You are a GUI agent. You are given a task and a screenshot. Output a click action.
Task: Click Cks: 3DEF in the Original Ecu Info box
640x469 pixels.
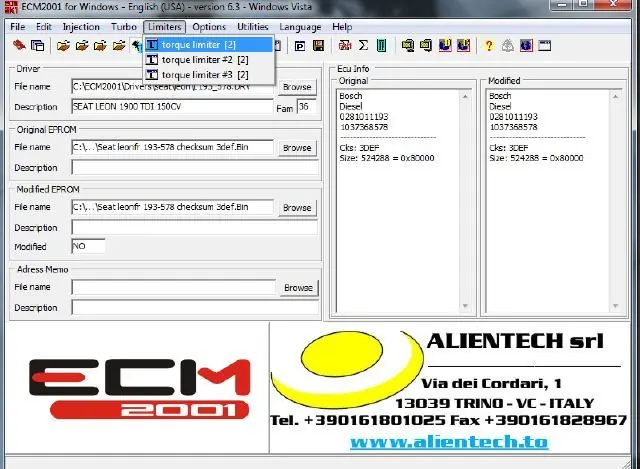point(359,148)
